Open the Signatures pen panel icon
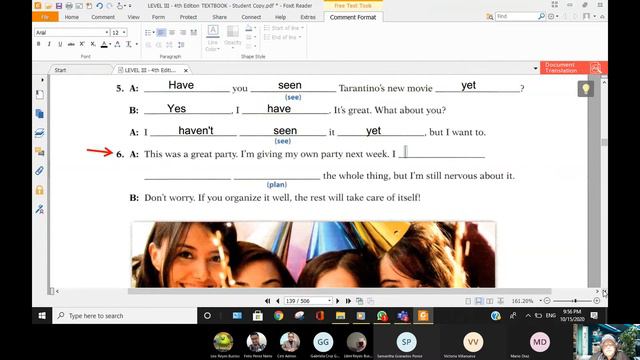The image size is (640, 360). coord(40,209)
